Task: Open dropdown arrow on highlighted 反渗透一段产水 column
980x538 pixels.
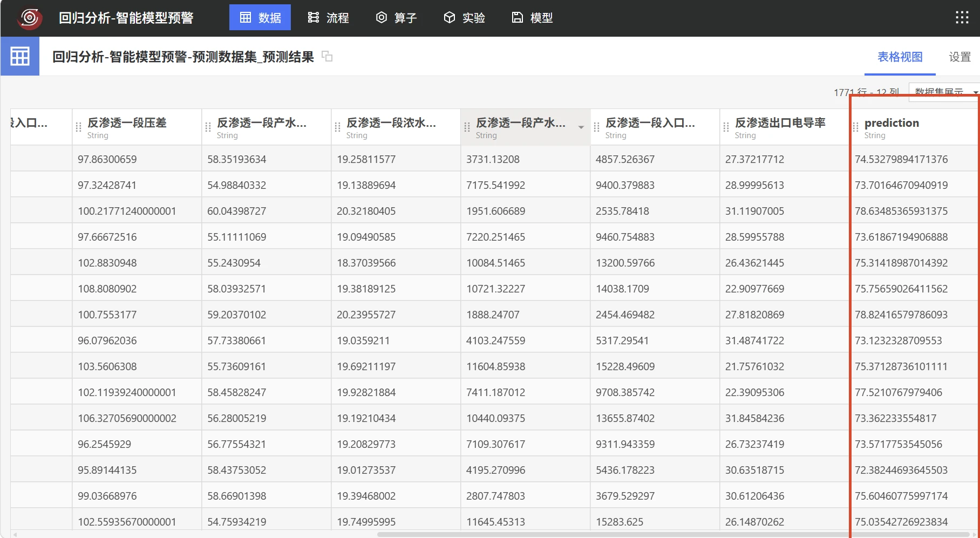Action: pos(581,127)
